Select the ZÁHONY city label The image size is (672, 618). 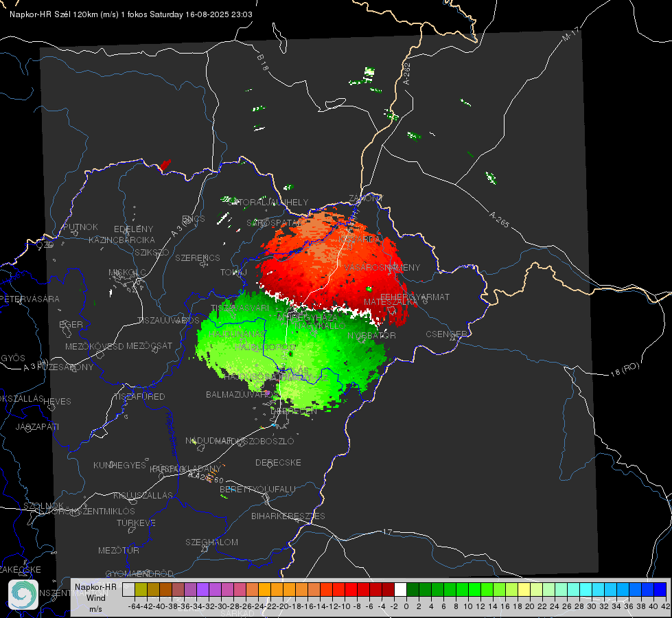pos(366,198)
